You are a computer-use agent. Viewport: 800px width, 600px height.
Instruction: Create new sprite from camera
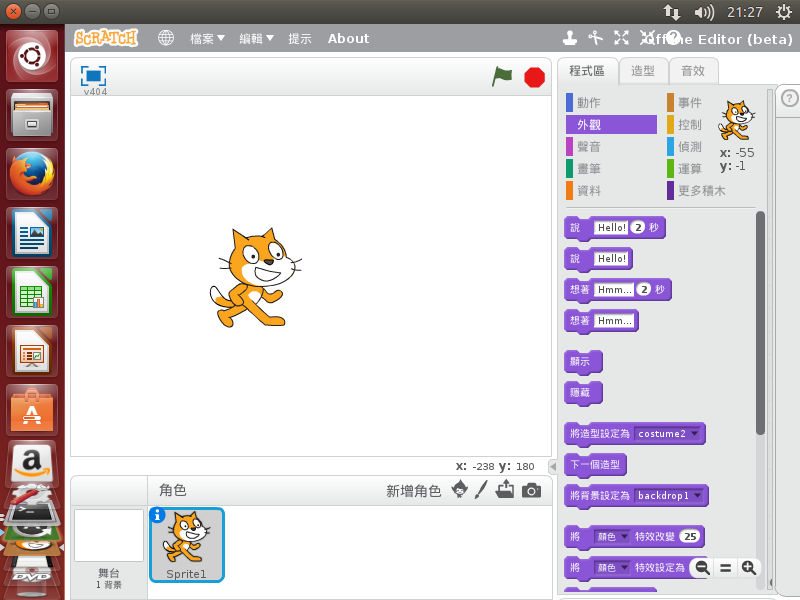[531, 490]
